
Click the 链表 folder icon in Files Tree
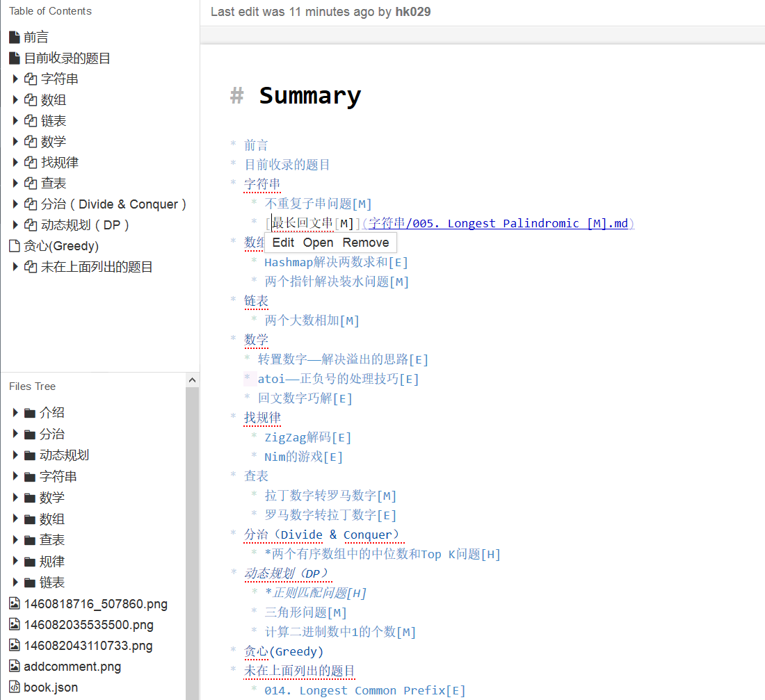[x=30, y=583]
